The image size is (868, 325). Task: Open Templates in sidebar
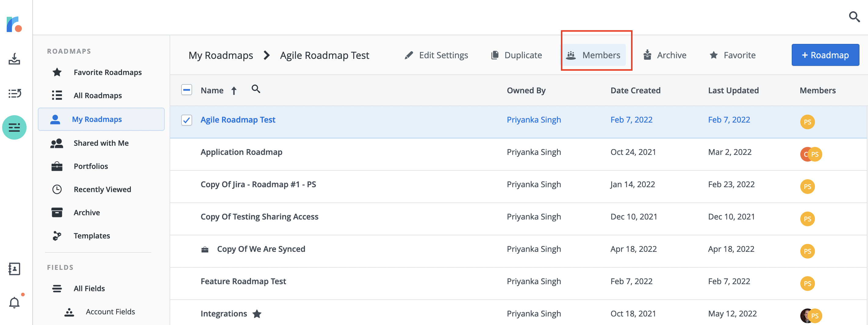tap(101, 236)
